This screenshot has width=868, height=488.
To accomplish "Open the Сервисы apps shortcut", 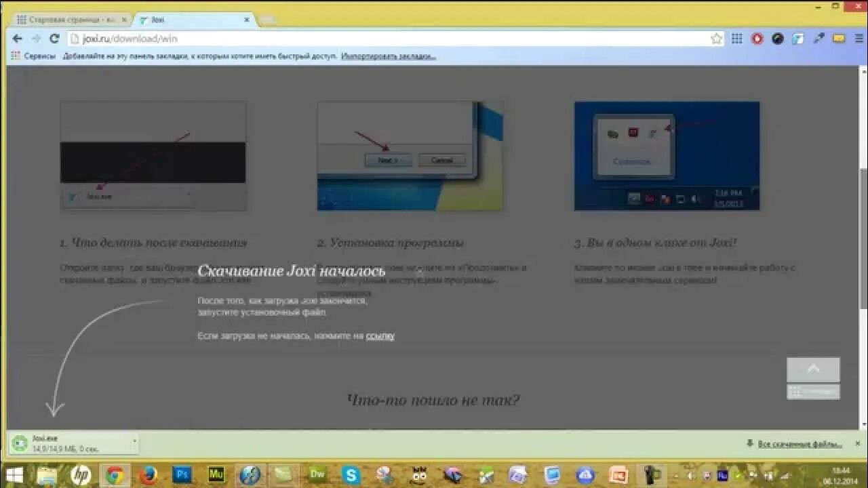I will [33, 56].
